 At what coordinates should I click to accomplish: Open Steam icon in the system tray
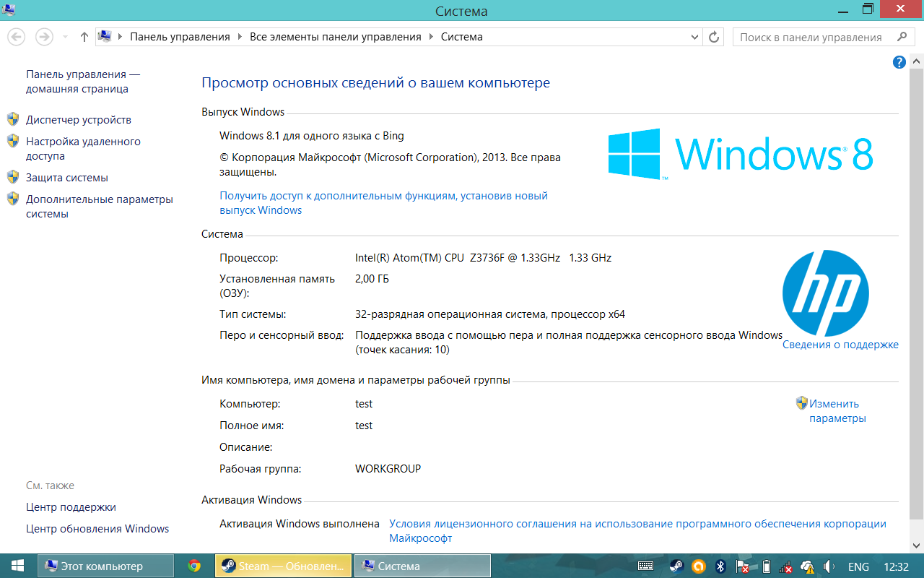click(676, 566)
